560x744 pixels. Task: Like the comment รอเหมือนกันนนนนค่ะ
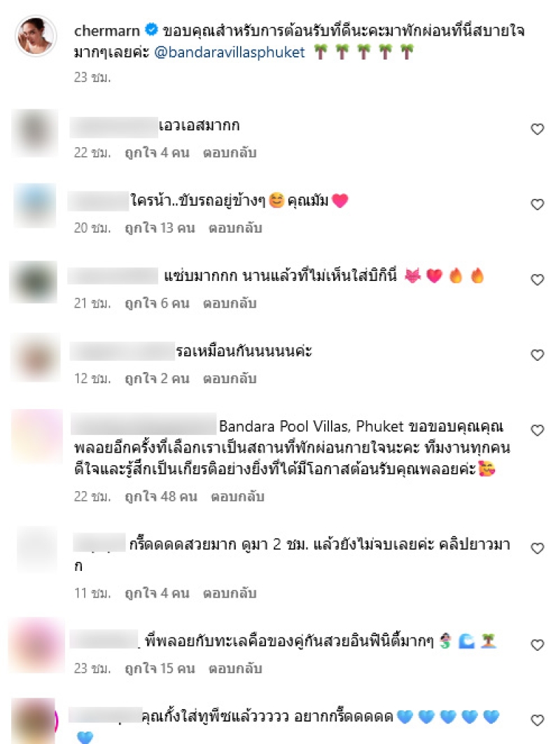(537, 355)
